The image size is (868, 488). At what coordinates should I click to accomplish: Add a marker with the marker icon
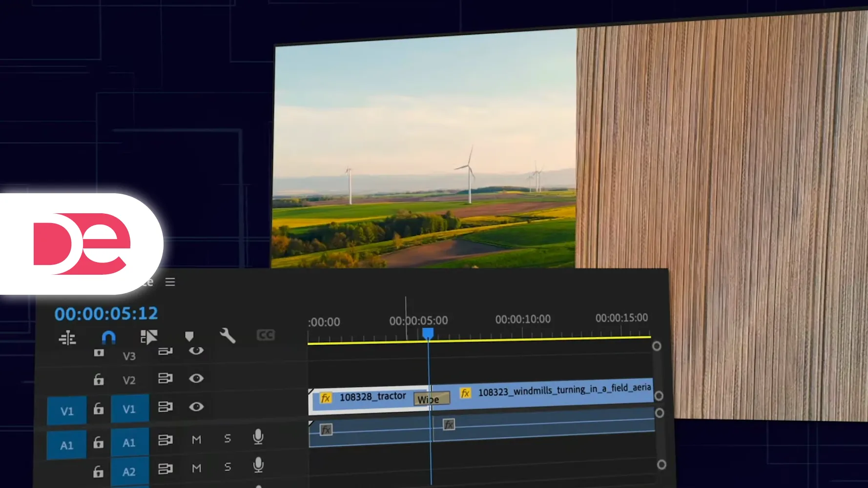[189, 336]
